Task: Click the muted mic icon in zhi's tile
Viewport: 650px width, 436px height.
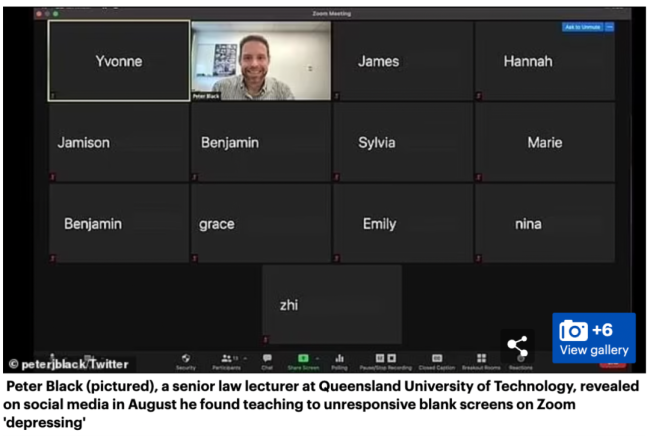Action: tap(266, 340)
